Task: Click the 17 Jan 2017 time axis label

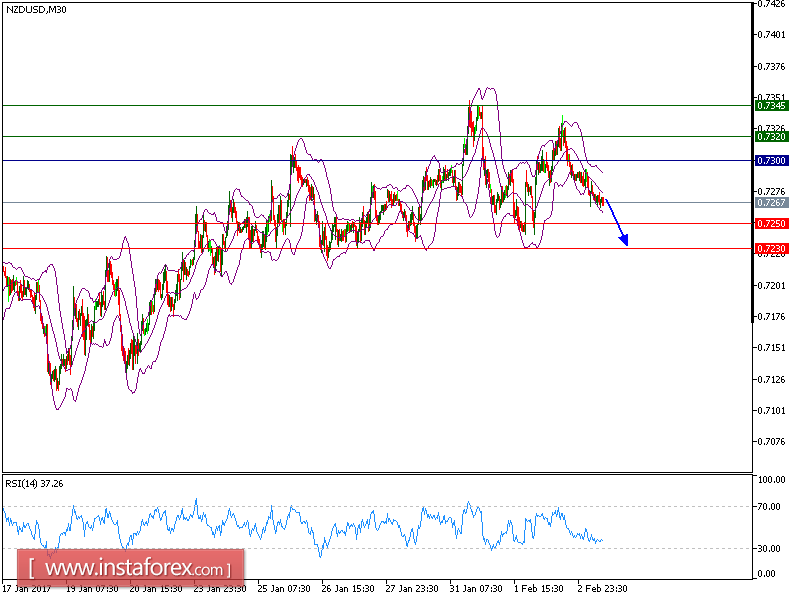Action: coord(27,590)
